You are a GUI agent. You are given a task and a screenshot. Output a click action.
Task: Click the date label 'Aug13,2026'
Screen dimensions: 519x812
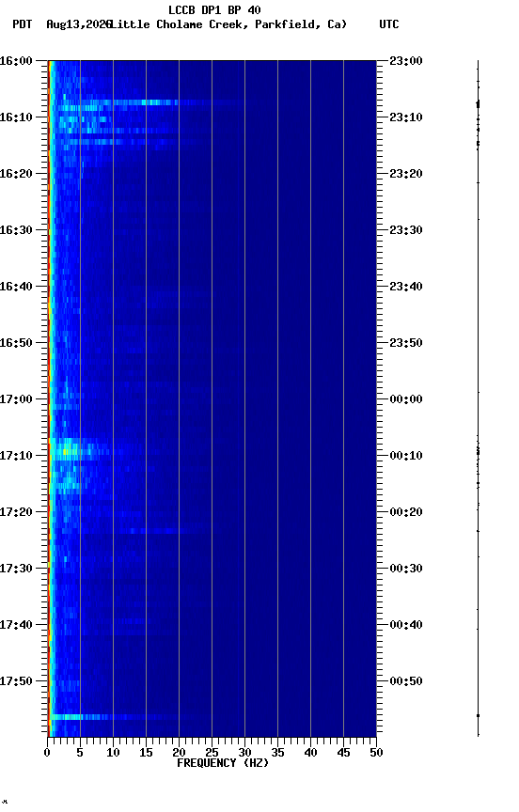point(79,24)
